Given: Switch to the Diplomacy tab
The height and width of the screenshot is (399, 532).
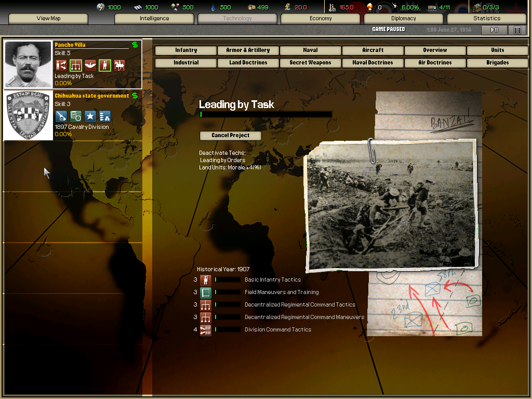Looking at the screenshot, I should (x=403, y=19).
